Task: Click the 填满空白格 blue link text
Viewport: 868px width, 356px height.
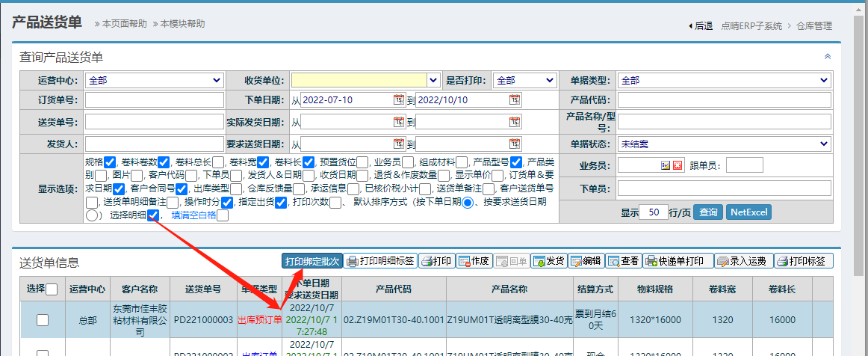Action: pos(193,215)
